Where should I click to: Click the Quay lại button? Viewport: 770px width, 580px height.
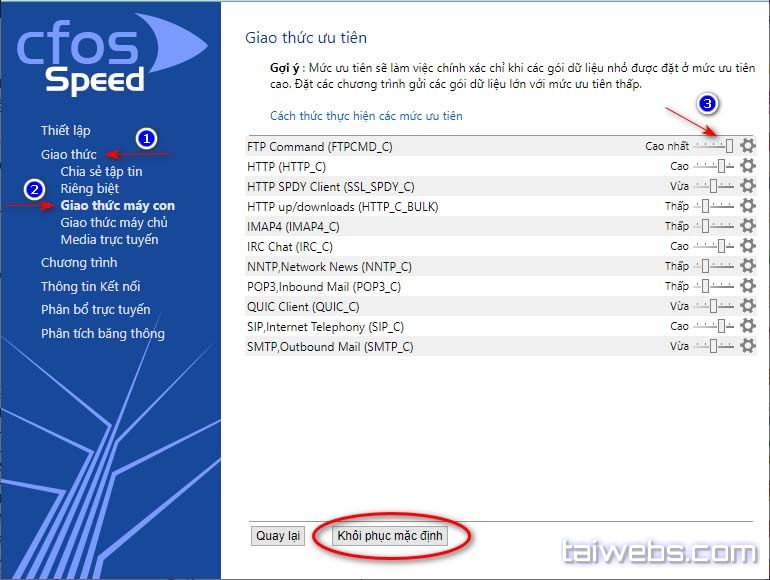(x=278, y=536)
